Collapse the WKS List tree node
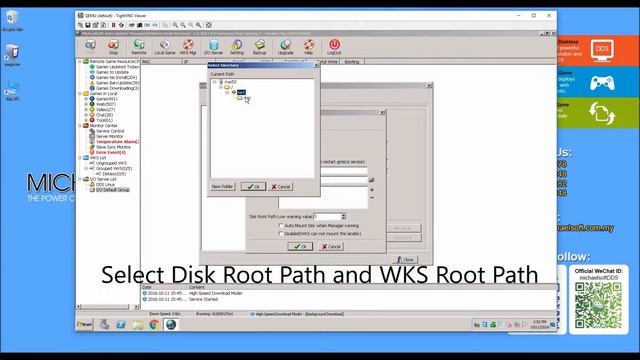Screen dimensions: 640x360 80,158
